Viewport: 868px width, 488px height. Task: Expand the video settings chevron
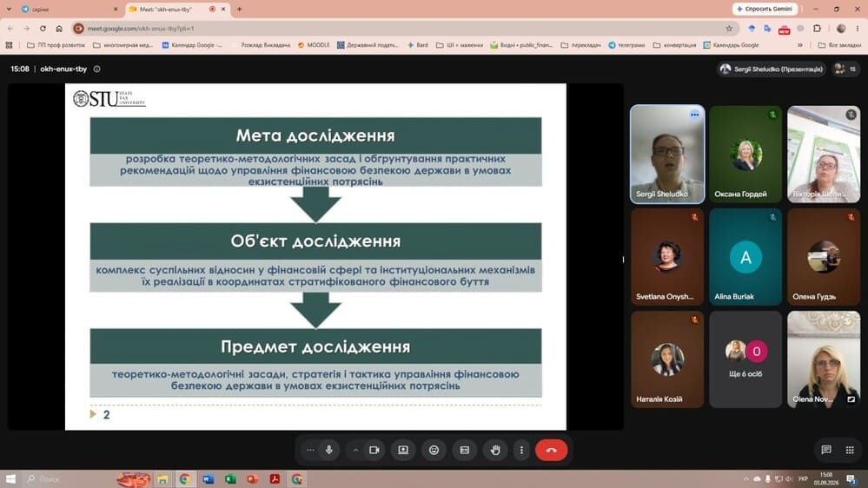click(355, 451)
